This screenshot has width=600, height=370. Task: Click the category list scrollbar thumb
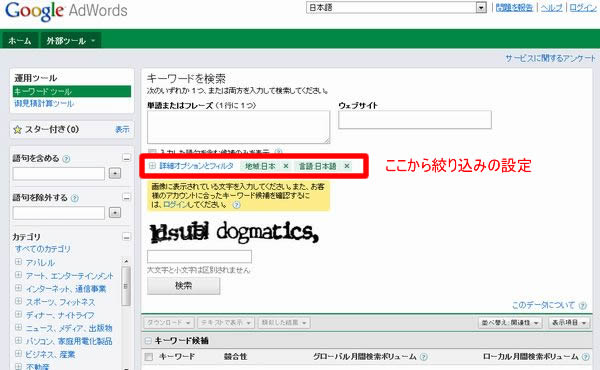126,286
